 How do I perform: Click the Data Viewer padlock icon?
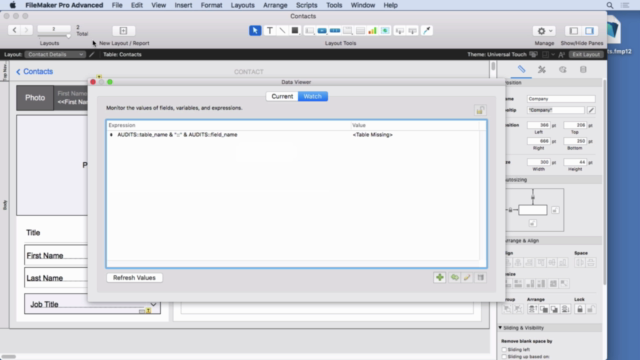tap(480, 110)
